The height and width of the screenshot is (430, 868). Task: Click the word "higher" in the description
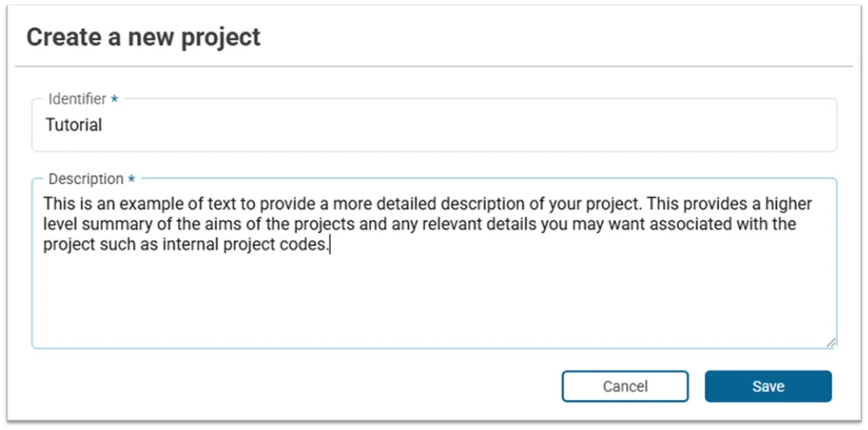[789, 205]
